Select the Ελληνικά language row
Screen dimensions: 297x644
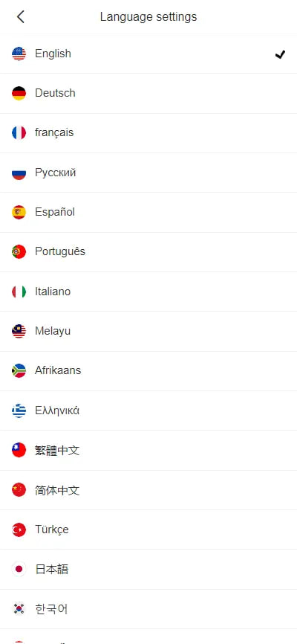tap(148, 410)
